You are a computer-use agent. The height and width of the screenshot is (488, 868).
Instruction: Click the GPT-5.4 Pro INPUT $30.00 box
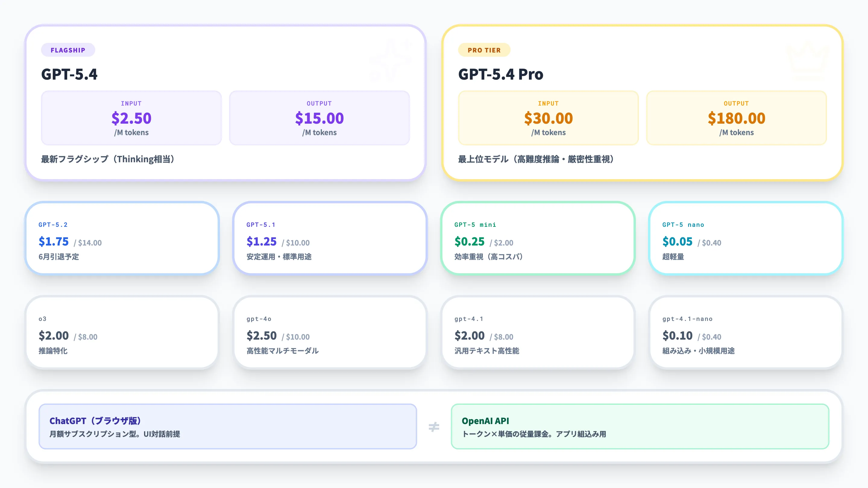click(x=548, y=118)
